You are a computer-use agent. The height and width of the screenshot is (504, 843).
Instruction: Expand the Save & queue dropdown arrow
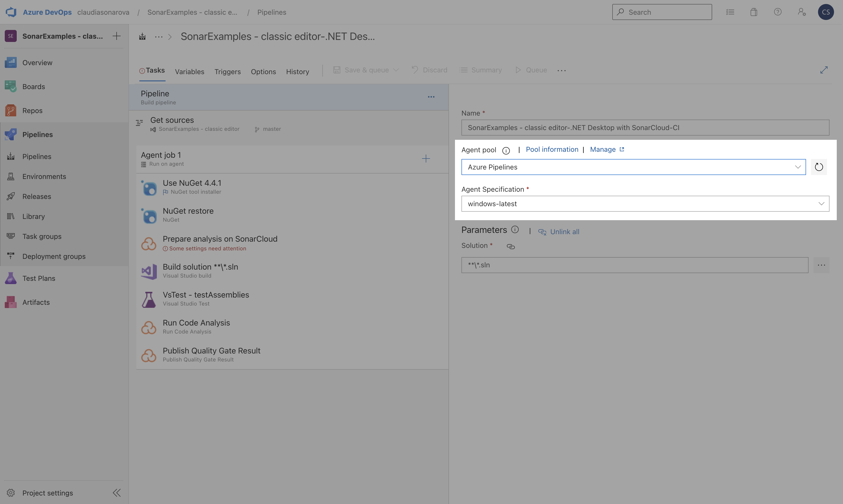(396, 70)
